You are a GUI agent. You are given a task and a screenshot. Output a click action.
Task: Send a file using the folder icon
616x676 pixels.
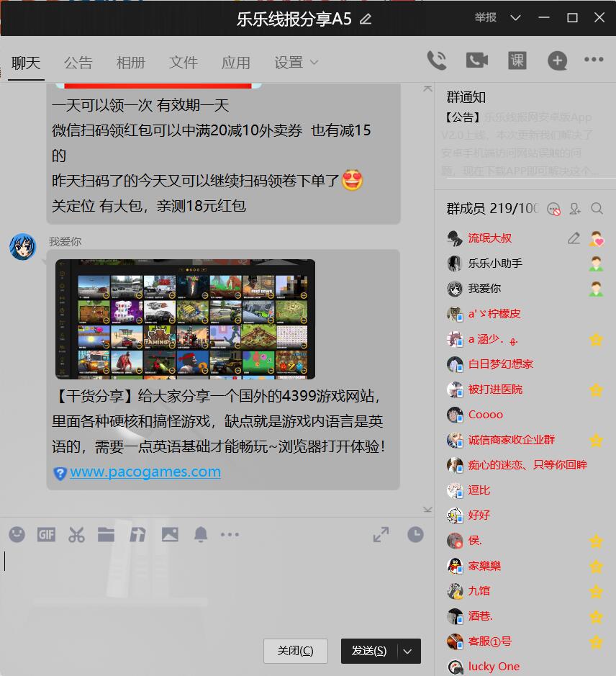[107, 534]
